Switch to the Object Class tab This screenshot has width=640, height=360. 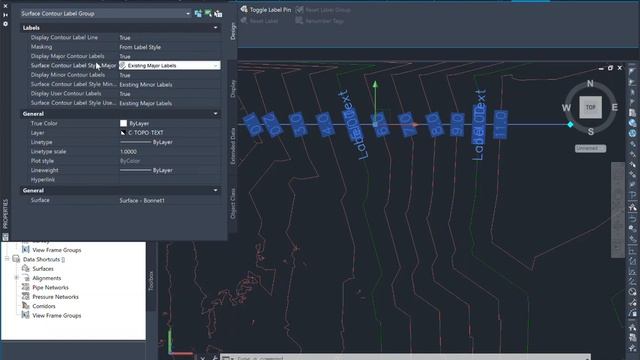tap(233, 203)
